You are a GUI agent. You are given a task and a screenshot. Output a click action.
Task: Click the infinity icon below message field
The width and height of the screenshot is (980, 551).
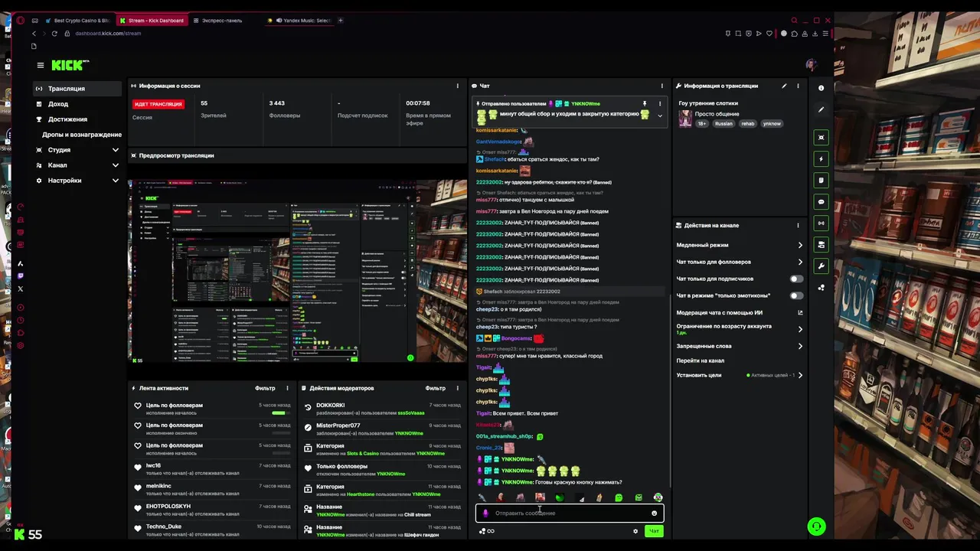pyautogui.click(x=491, y=531)
